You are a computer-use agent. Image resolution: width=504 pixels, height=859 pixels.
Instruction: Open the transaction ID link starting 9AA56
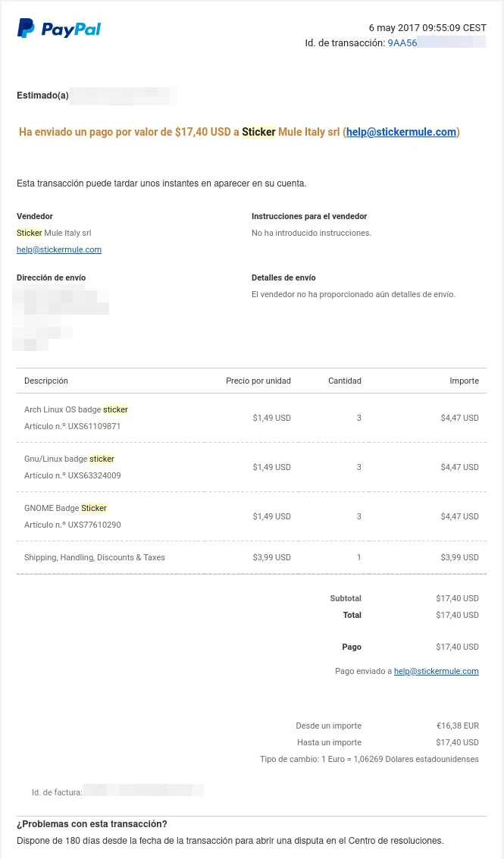[x=436, y=43]
